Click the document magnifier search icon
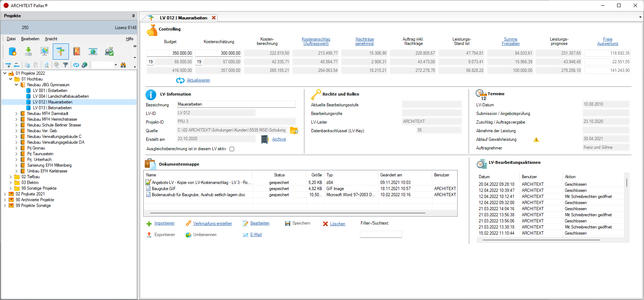644x300 pixels. [x=46, y=65]
